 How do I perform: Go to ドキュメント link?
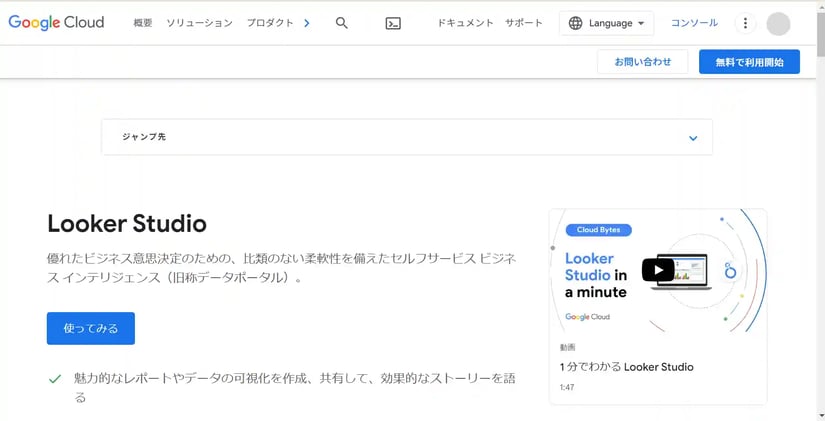click(x=466, y=23)
